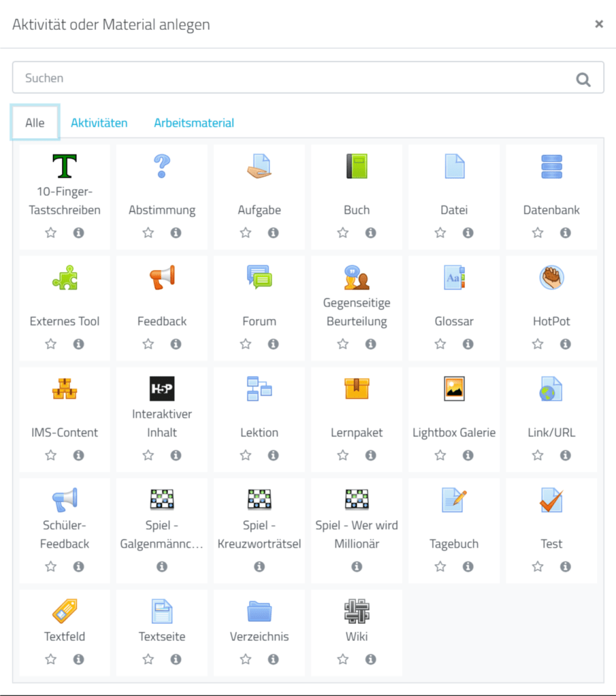
Task: Add the HotPot activity icon
Action: point(551,277)
